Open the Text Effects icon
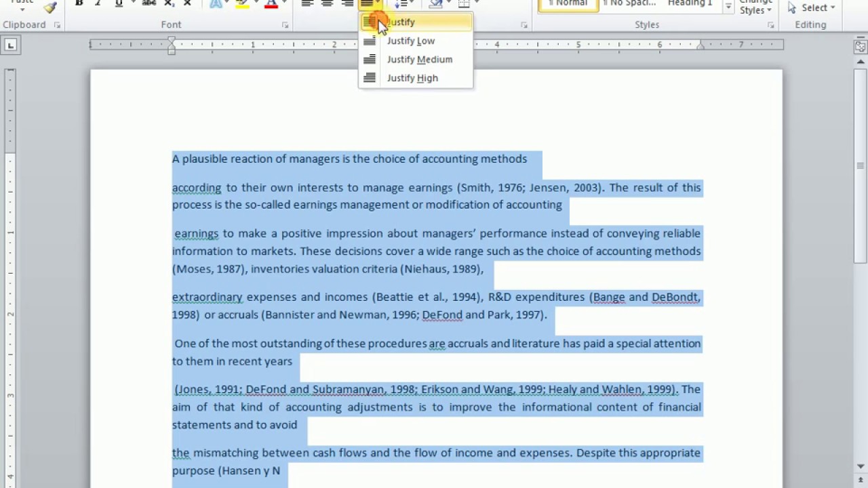The height and width of the screenshot is (488, 868). point(216,3)
